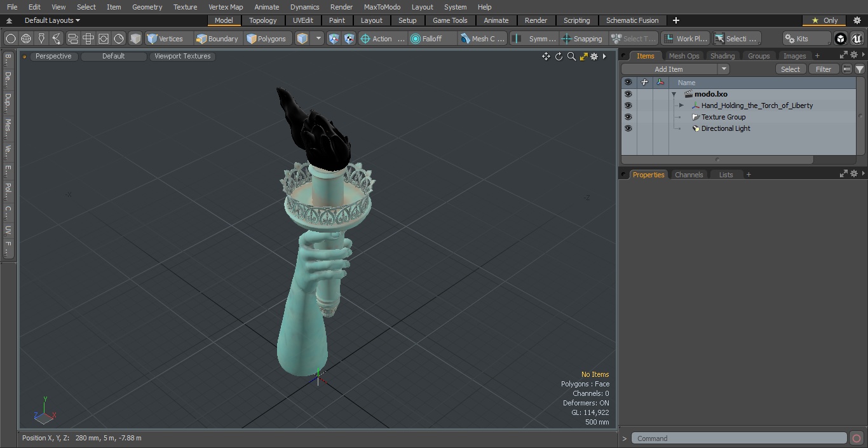Open the Items panel gear settings
Image resolution: width=868 pixels, height=448 pixels.
pyautogui.click(x=854, y=56)
